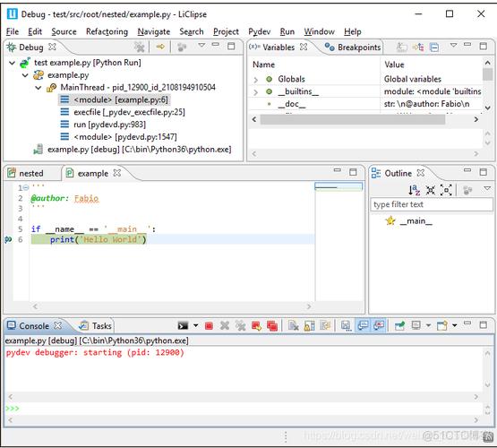Close the Console view tab
Image resolution: width=497 pixels, height=448 pixels.
(x=57, y=325)
